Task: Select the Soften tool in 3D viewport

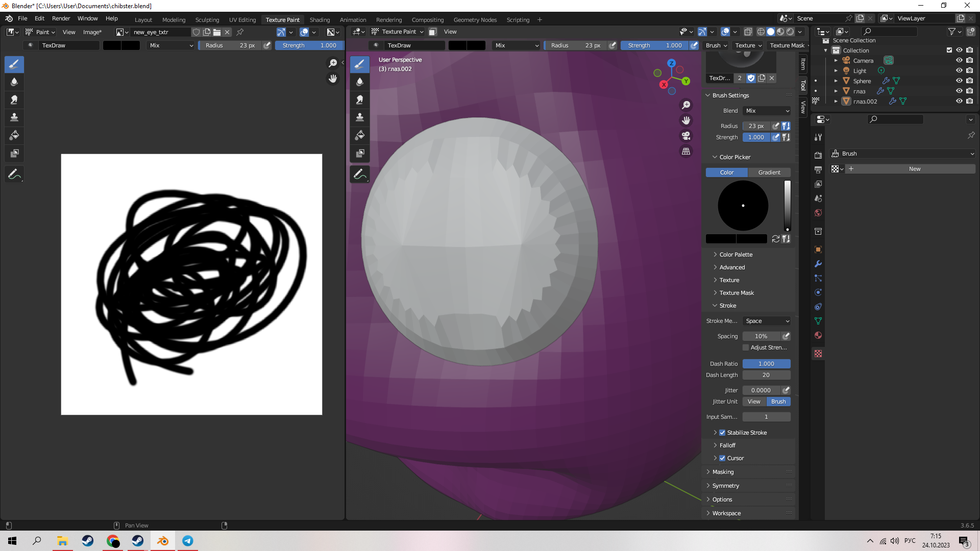Action: (360, 82)
